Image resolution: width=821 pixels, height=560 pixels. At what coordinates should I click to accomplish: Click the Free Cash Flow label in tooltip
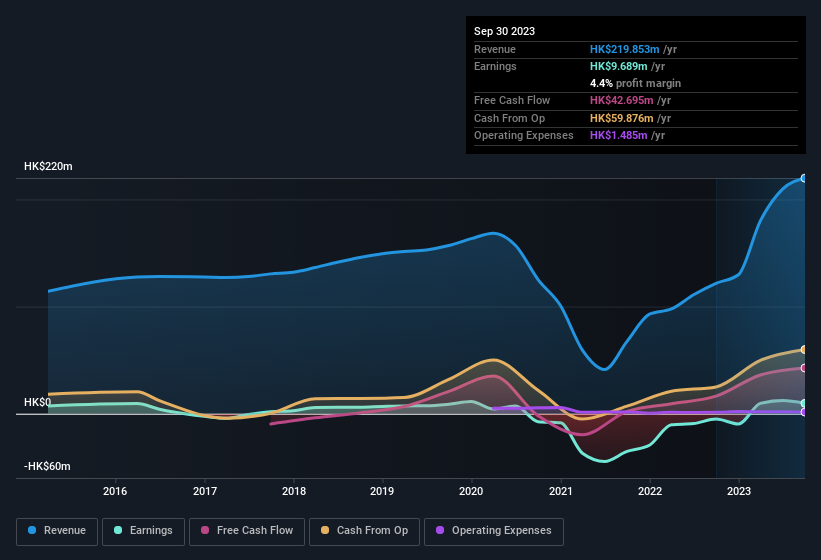[x=512, y=100]
